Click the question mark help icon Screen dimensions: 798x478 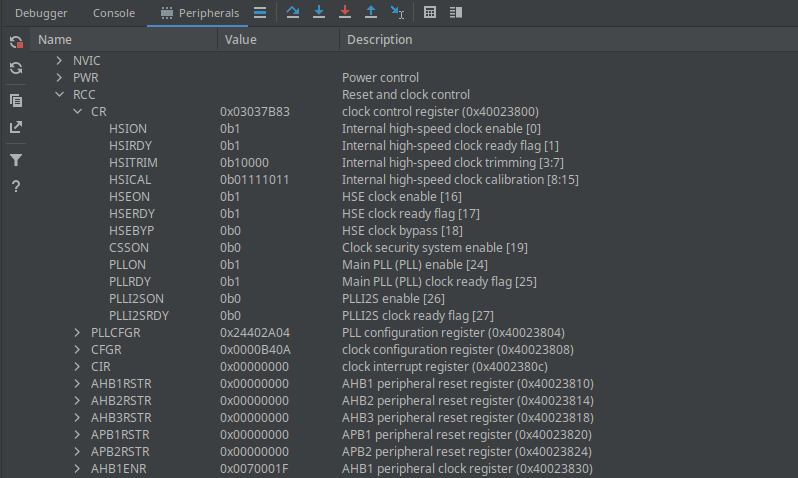click(16, 187)
